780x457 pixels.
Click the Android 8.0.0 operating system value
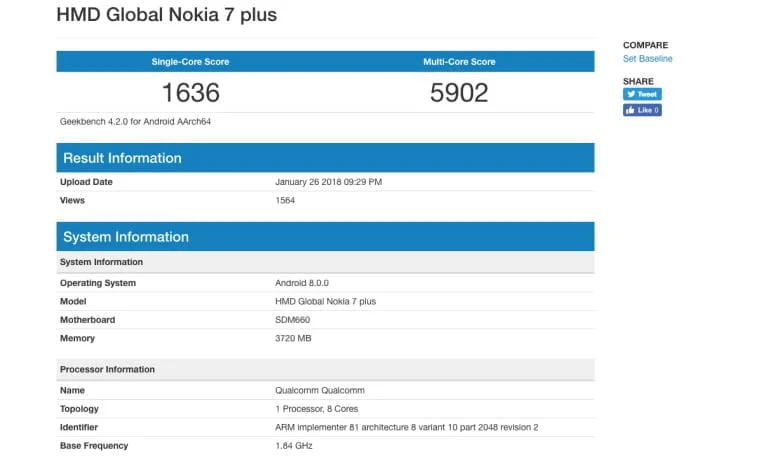[x=301, y=283]
